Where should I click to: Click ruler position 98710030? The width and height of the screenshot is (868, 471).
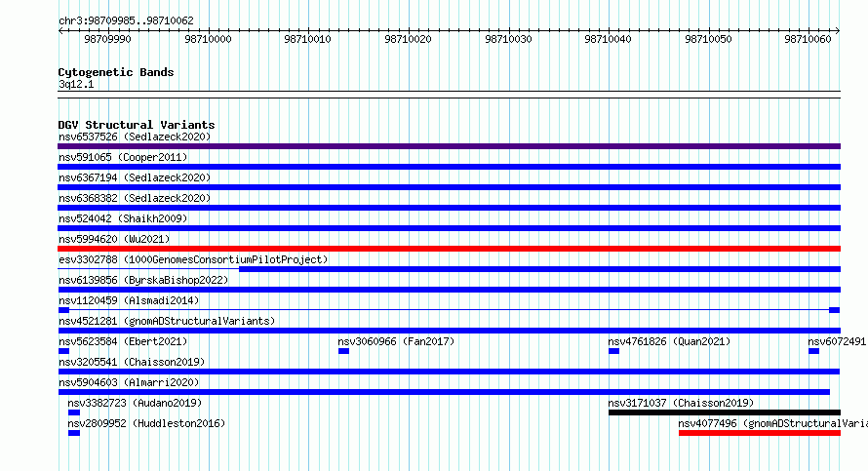[x=508, y=39]
